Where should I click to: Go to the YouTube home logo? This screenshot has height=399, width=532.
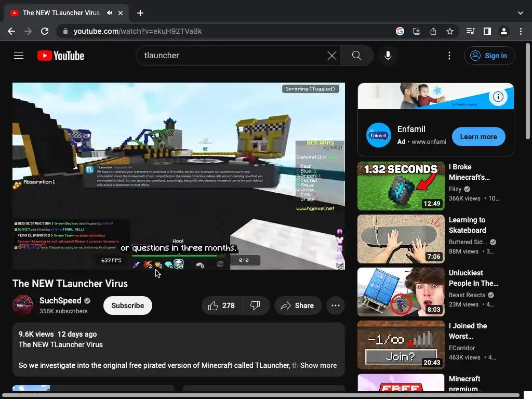[61, 56]
